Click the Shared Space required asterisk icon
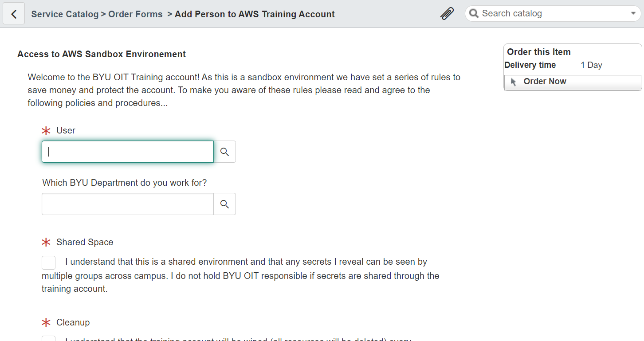This screenshot has width=644, height=341. 46,243
